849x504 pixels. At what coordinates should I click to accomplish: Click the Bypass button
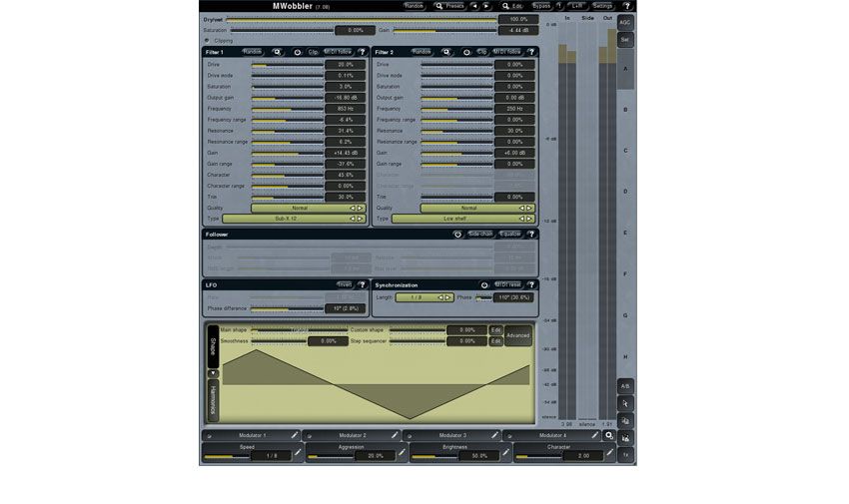click(541, 6)
